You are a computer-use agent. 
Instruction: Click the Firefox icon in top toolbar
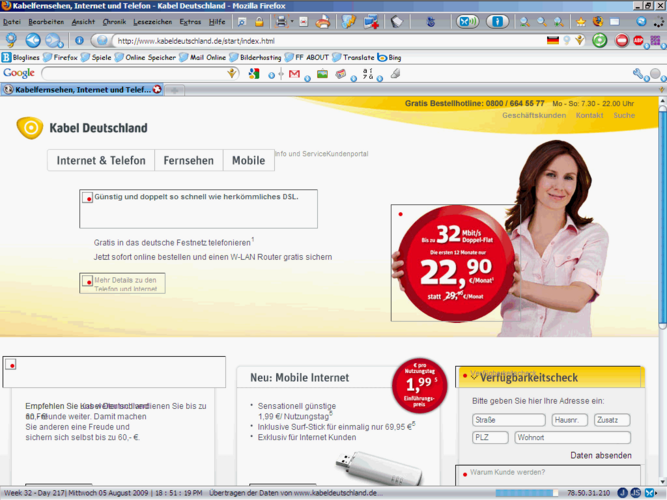[598, 22]
